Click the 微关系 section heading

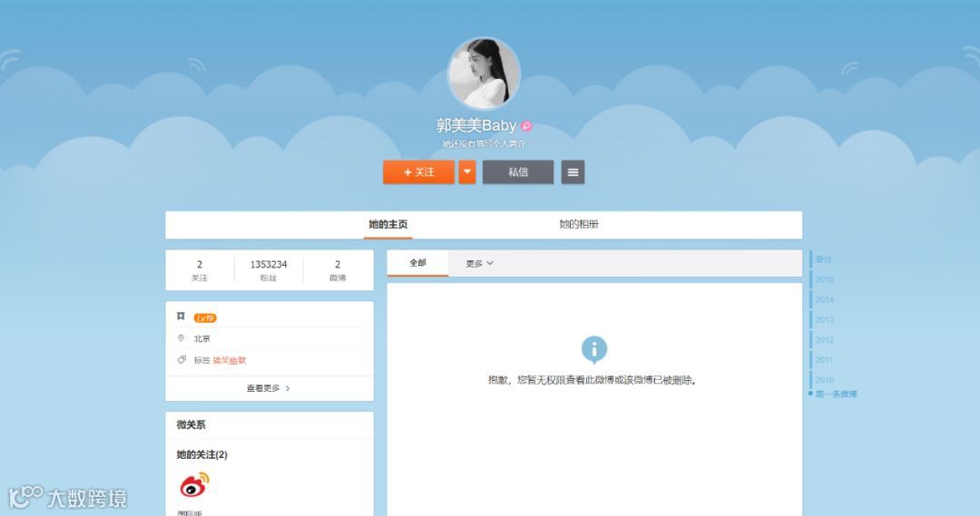pyautogui.click(x=191, y=424)
